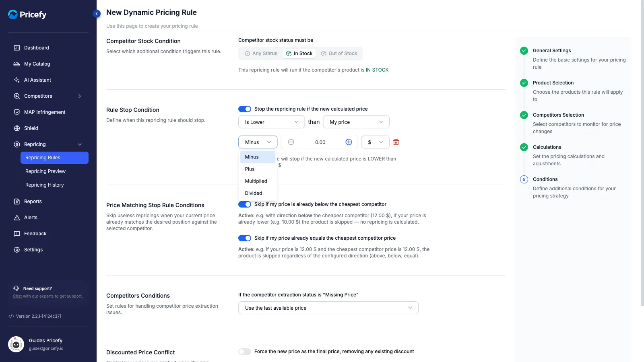This screenshot has height=362, width=644.
Task: Collapse the sidebar with the arrow button
Action: pos(97,14)
